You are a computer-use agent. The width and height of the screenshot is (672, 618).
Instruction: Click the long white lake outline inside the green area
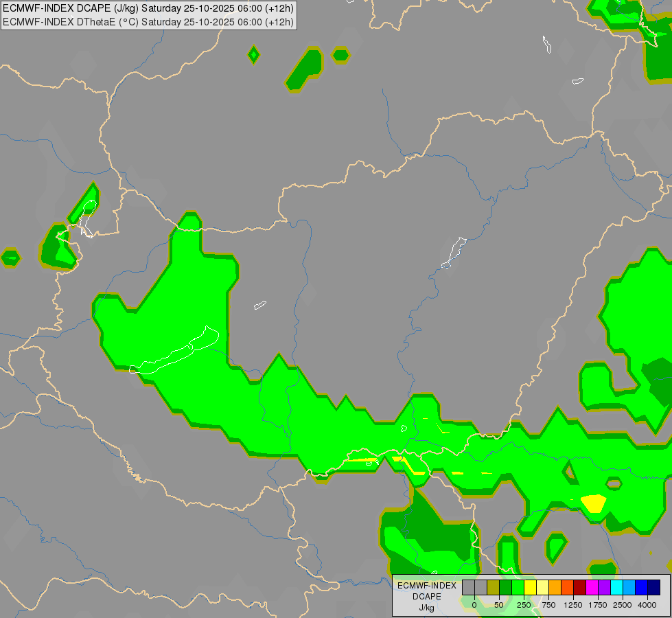coord(174,351)
